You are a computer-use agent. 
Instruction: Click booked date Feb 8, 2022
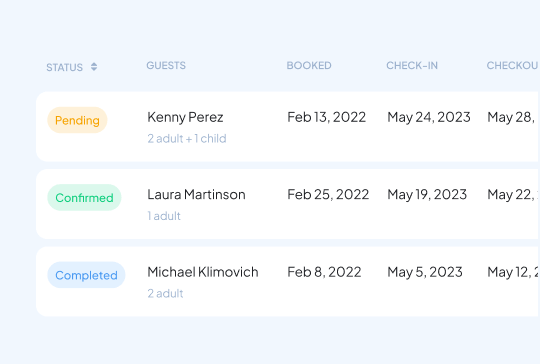[324, 272]
